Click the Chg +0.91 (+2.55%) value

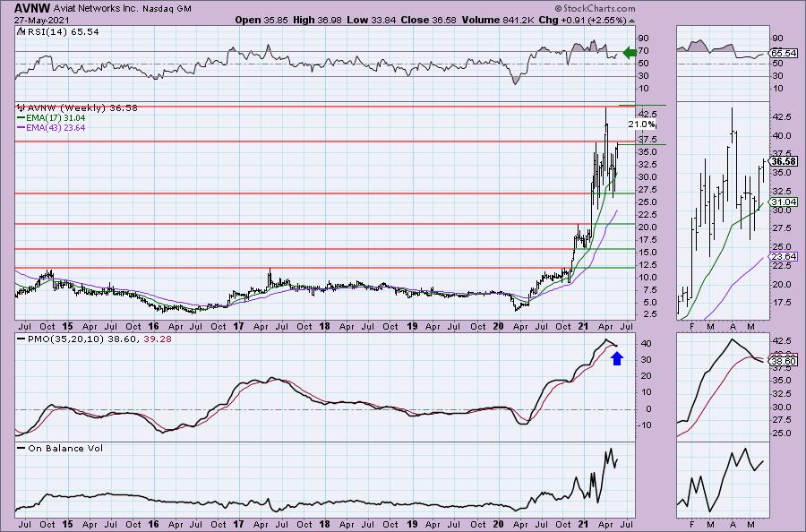click(582, 20)
